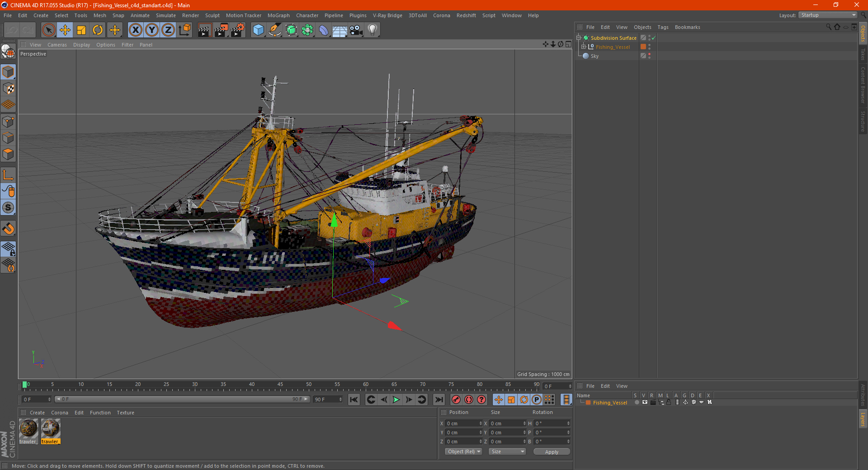Click the Locked Workplane icon
This screenshot has height=470, width=868.
[x=8, y=249]
